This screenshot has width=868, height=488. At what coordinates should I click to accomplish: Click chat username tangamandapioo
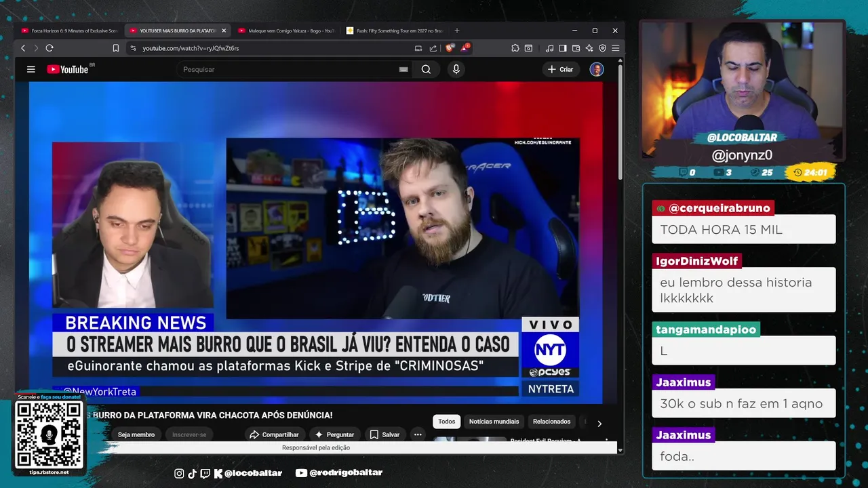706,329
